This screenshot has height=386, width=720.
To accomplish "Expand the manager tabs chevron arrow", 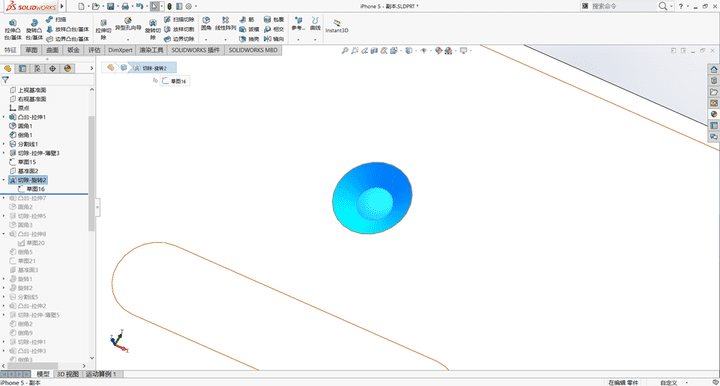I will coord(91,68).
